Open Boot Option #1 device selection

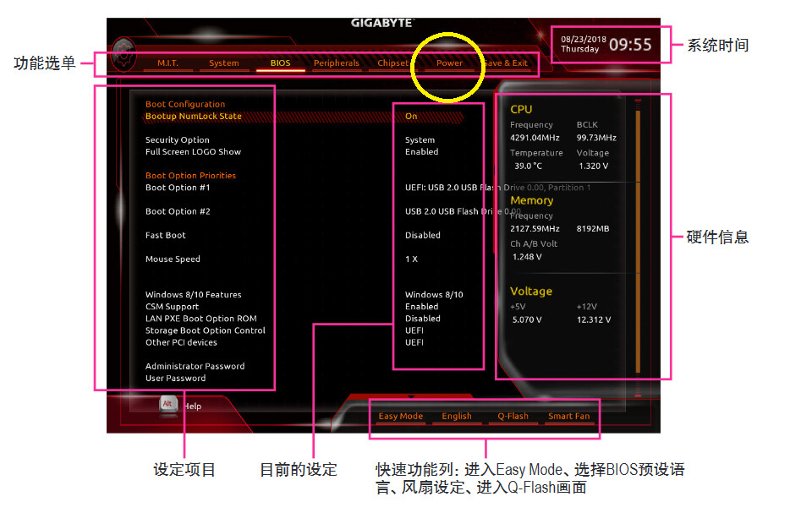click(497, 188)
